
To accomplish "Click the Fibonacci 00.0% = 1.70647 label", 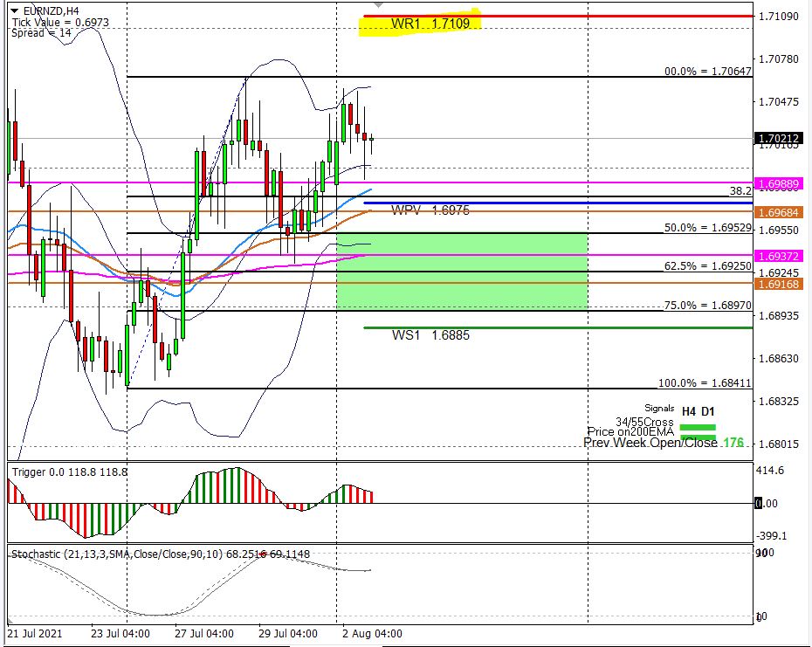I will [x=705, y=72].
